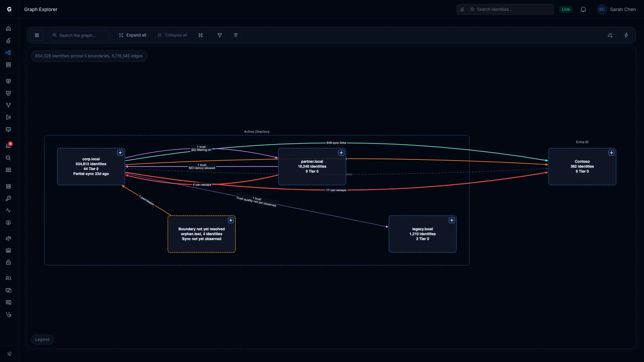644x362 pixels.
Task: Open the notifications bell
Action: coord(583,9)
